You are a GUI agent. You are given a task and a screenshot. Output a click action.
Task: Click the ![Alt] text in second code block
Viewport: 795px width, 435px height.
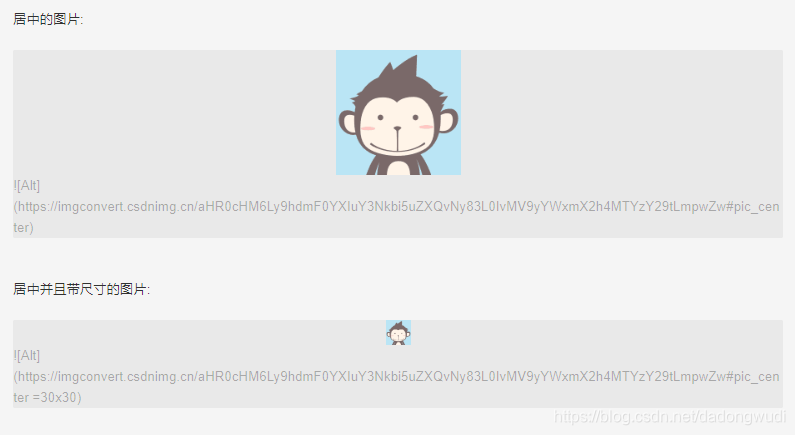click(x=27, y=355)
